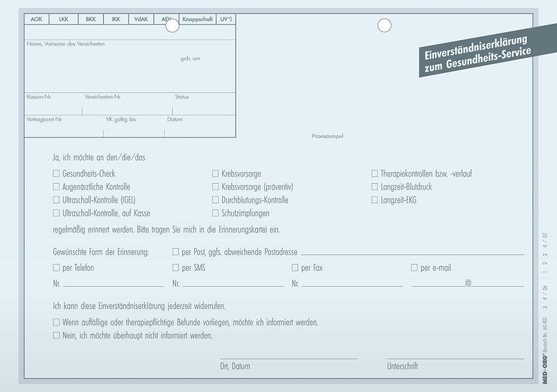Screen dimensions: 557x392
Task: Select the LKK insurance cell
Action: (x=63, y=19)
